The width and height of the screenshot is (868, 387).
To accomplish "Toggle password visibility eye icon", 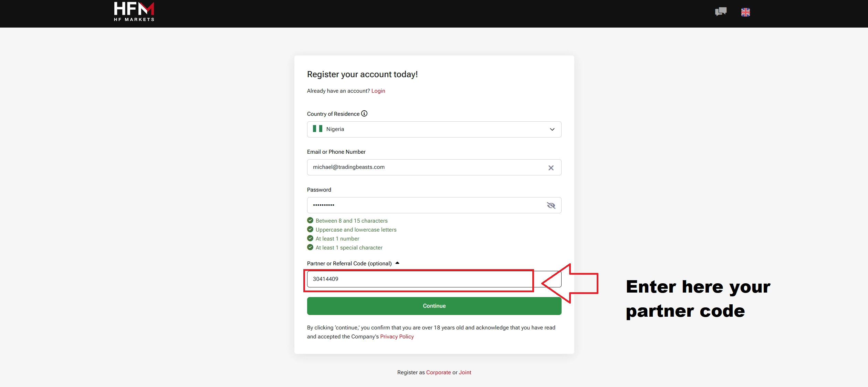I will [551, 205].
